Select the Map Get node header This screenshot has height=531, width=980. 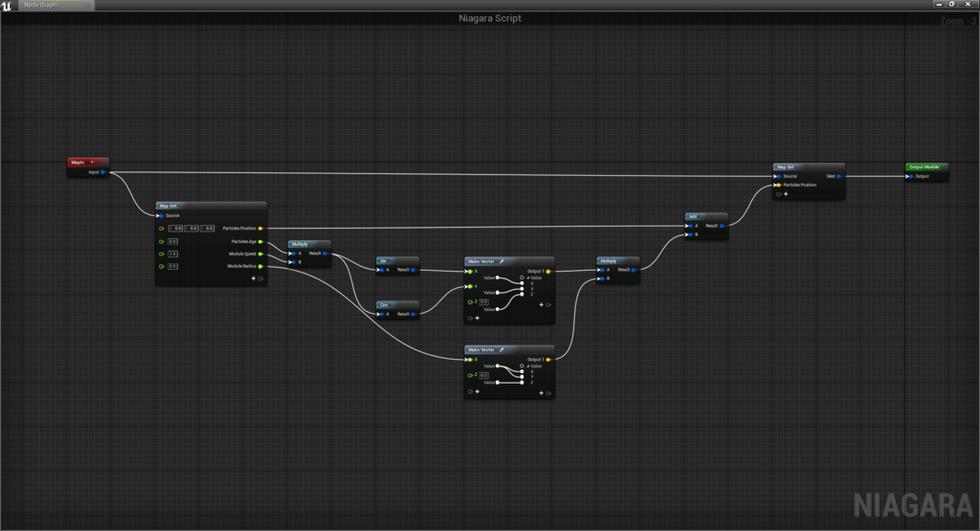pos(212,206)
